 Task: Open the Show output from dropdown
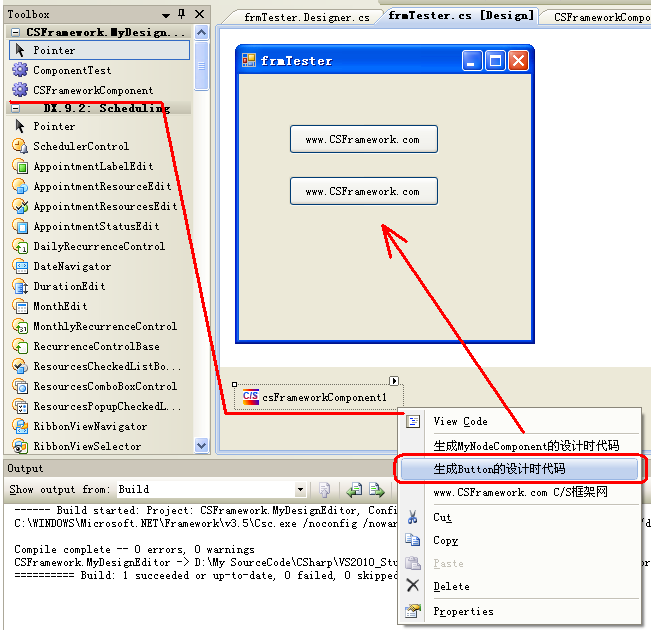pyautogui.click(x=298, y=490)
